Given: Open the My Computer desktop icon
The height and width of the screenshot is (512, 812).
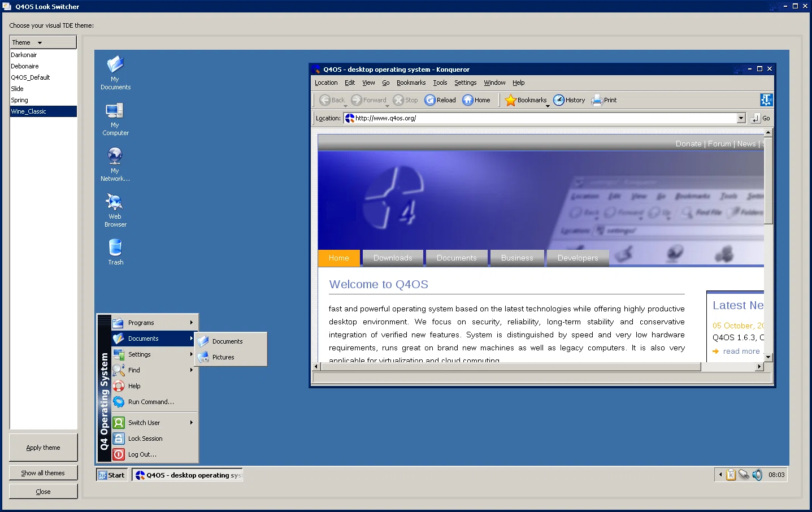Looking at the screenshot, I should (115, 119).
